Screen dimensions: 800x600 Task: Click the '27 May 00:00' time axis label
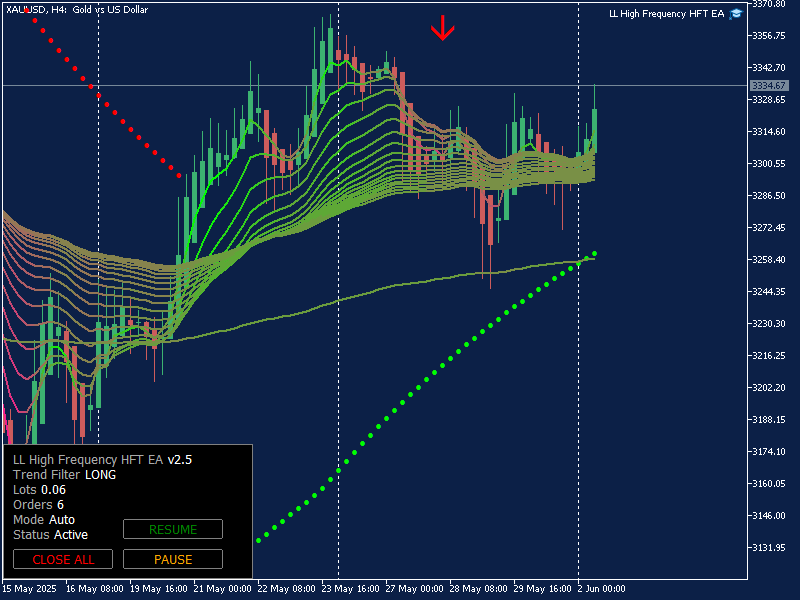415,588
